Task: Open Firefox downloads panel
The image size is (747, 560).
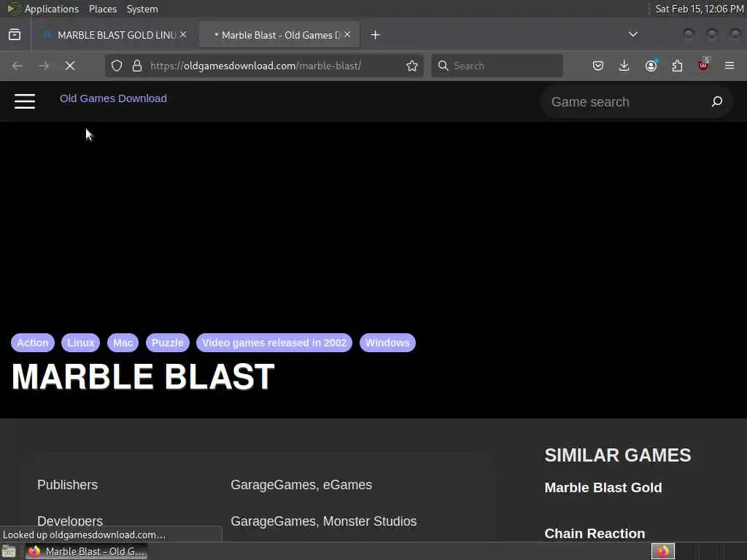Action: [624, 66]
